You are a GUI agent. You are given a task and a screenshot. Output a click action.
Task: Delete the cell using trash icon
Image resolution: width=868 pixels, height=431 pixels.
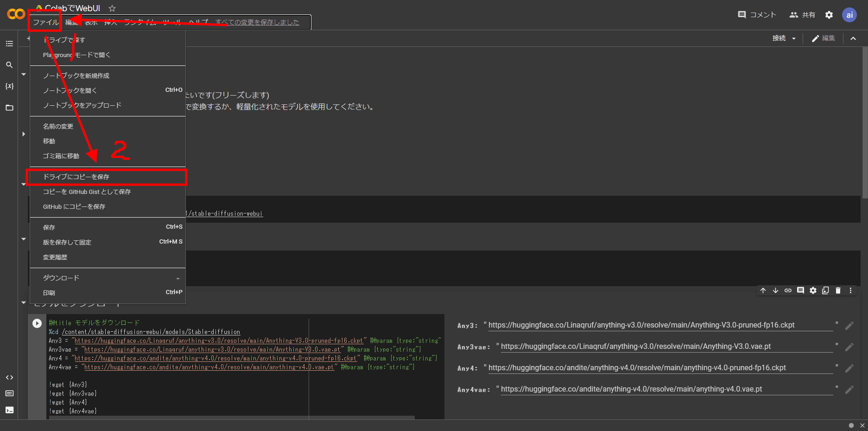tap(838, 290)
